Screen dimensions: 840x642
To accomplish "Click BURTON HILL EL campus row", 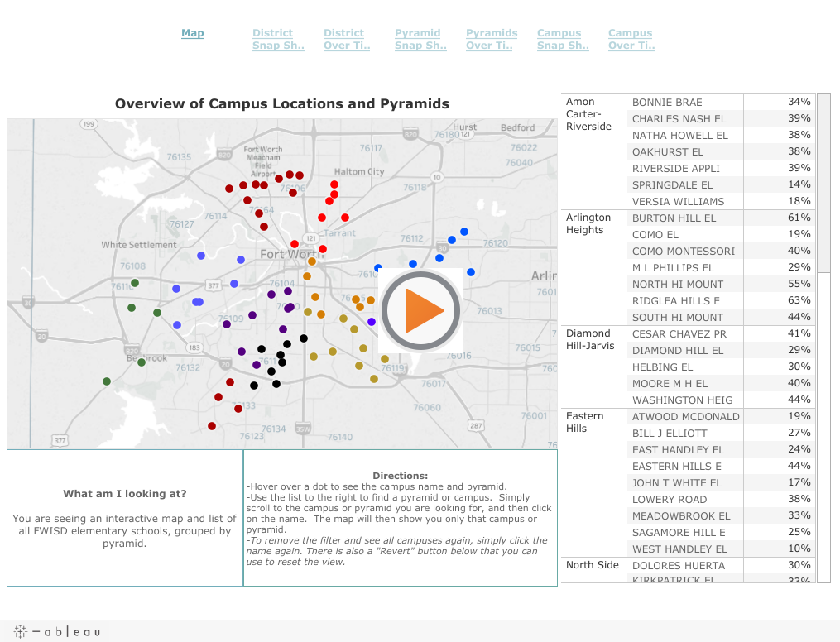I will [x=674, y=218].
